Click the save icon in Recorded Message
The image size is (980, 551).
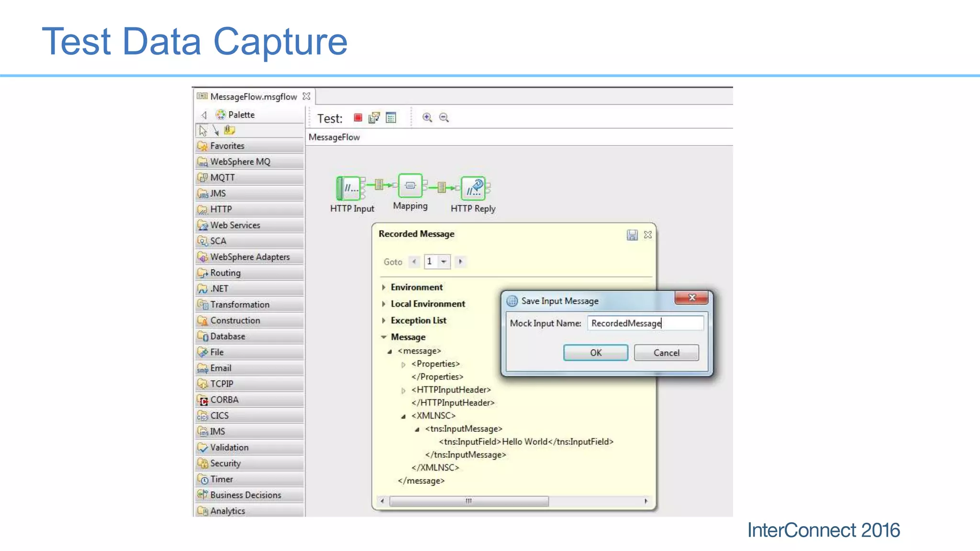[x=632, y=235]
